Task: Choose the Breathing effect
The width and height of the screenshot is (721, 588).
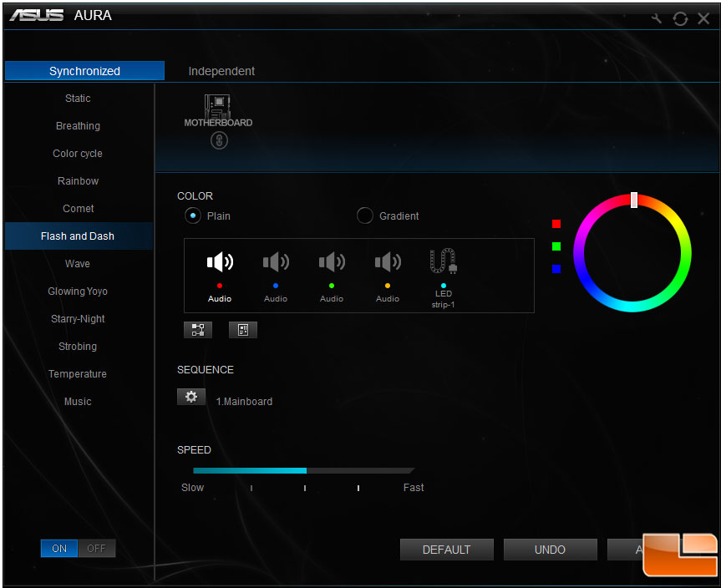Action: [x=78, y=126]
